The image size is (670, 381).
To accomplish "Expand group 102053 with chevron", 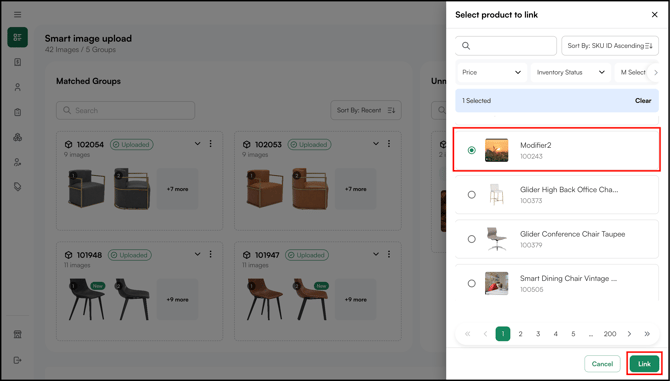I will [x=376, y=144].
